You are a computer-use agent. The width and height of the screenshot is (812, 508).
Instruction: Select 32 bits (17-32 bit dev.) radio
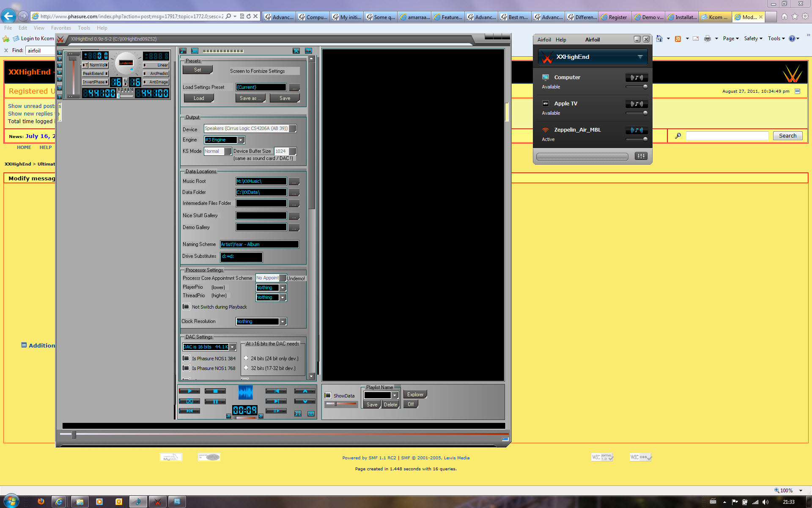[246, 368]
